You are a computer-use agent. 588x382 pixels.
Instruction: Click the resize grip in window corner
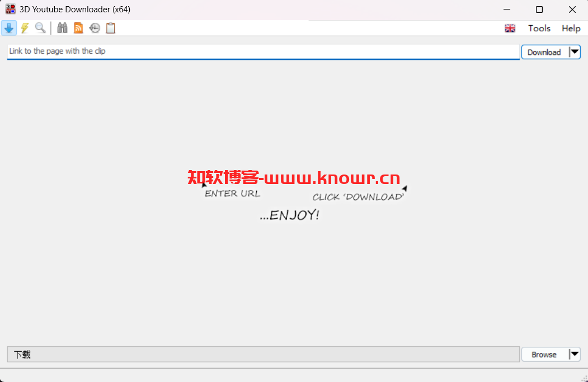pyautogui.click(x=584, y=378)
